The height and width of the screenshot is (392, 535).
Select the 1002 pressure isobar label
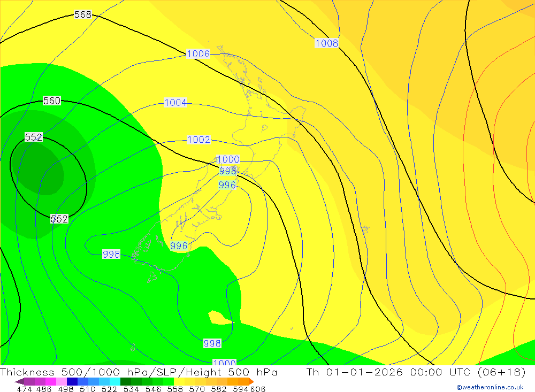[198, 140]
